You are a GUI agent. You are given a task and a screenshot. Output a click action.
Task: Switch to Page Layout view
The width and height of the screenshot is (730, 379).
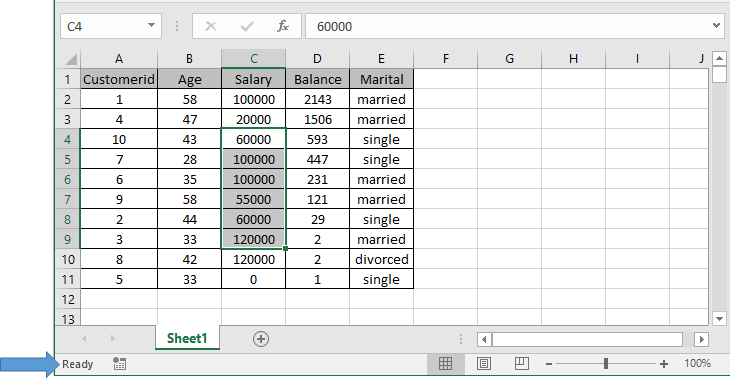click(x=484, y=364)
